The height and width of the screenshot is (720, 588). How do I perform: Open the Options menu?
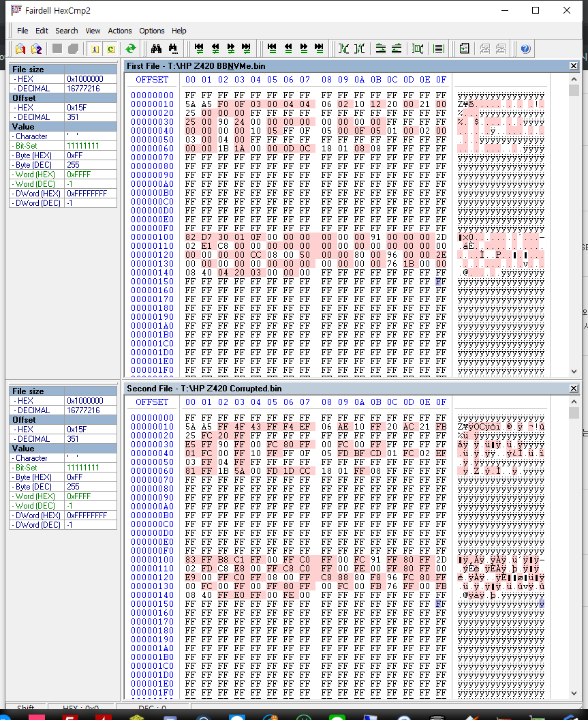[152, 31]
